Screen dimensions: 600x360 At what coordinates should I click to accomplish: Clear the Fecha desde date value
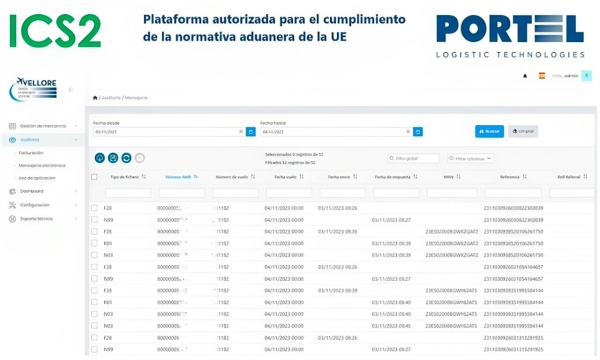tap(241, 132)
